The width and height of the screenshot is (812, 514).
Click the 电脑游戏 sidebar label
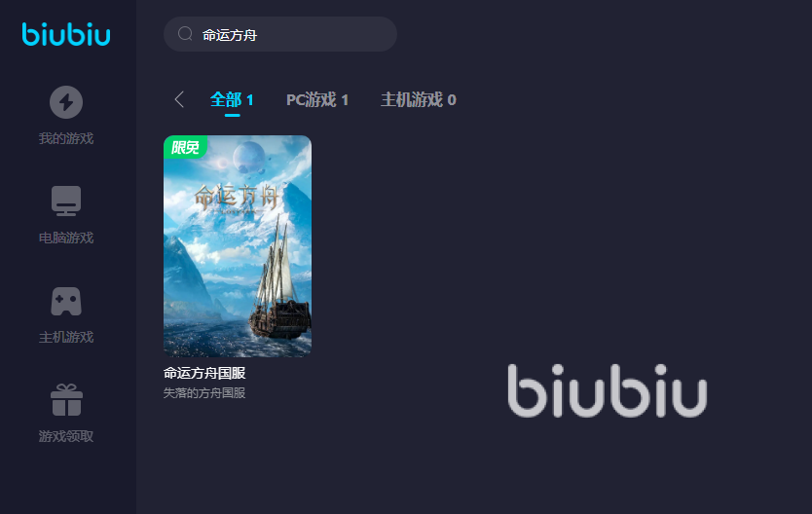coord(66,239)
